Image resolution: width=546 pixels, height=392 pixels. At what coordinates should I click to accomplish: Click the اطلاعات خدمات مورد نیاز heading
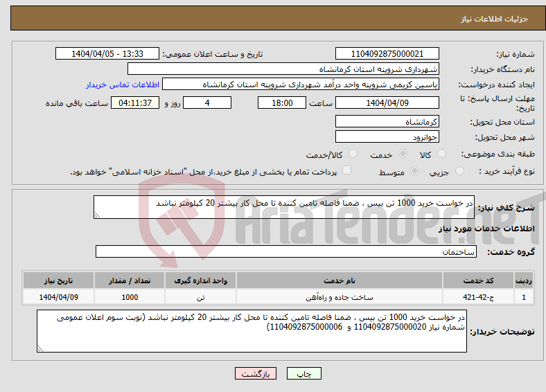click(486, 229)
